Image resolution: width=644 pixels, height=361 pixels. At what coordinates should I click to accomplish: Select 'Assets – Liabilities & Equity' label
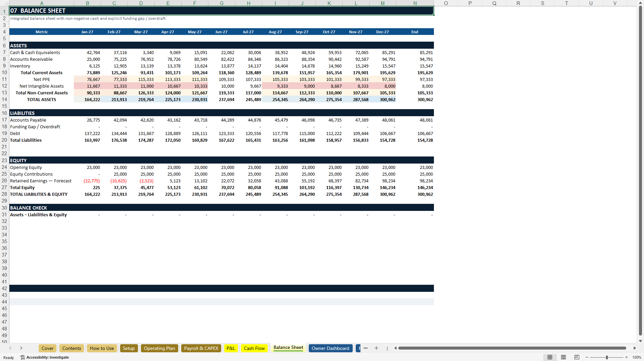point(38,215)
